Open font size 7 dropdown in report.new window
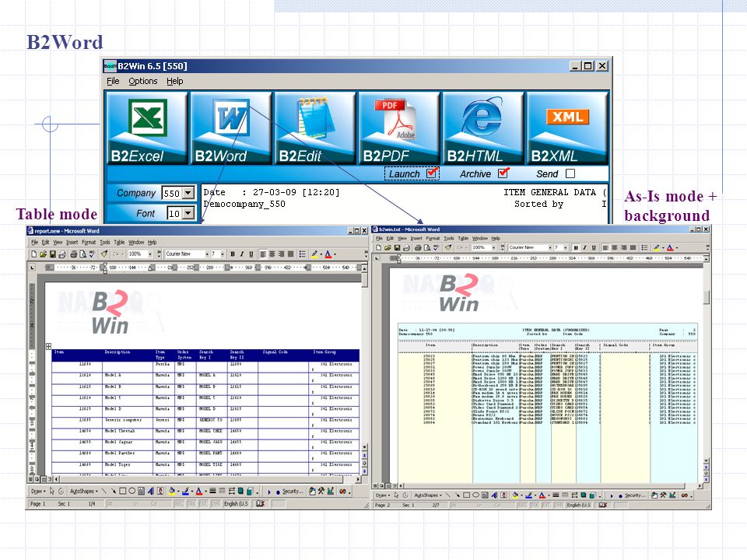747x560 pixels. (x=222, y=254)
